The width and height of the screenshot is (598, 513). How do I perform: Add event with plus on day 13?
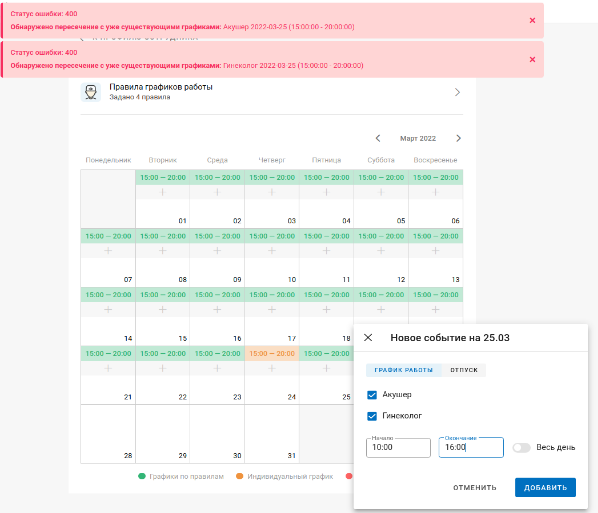pyautogui.click(x=435, y=251)
